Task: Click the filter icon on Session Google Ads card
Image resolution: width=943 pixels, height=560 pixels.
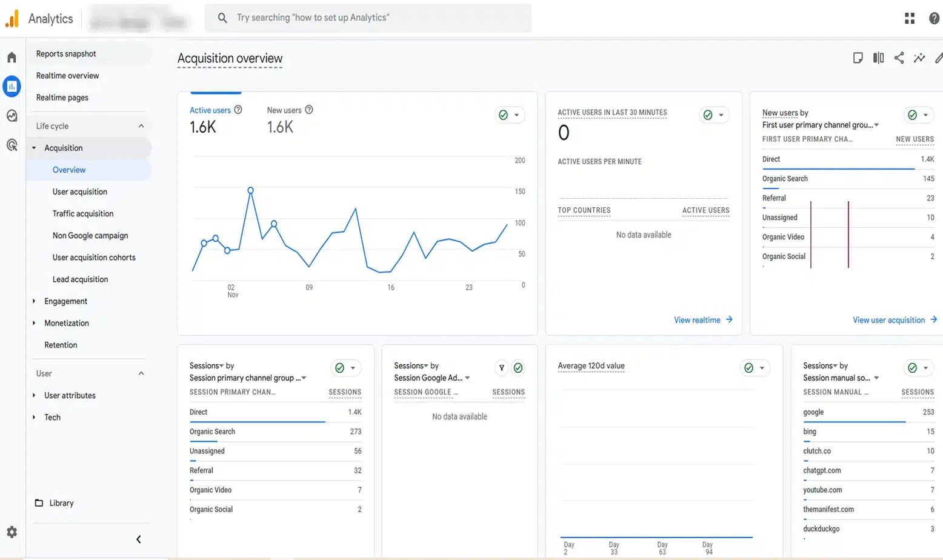Action: coord(501,368)
